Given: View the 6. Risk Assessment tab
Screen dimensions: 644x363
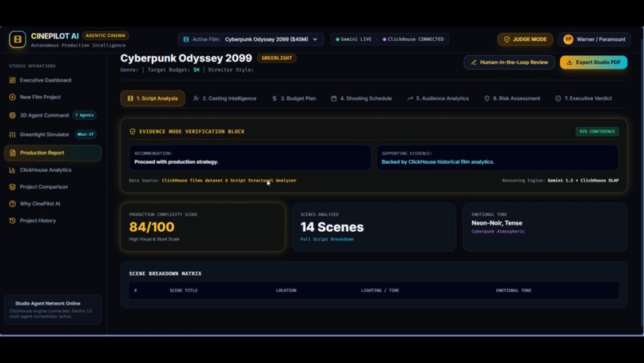Looking at the screenshot, I should pyautogui.click(x=512, y=98).
